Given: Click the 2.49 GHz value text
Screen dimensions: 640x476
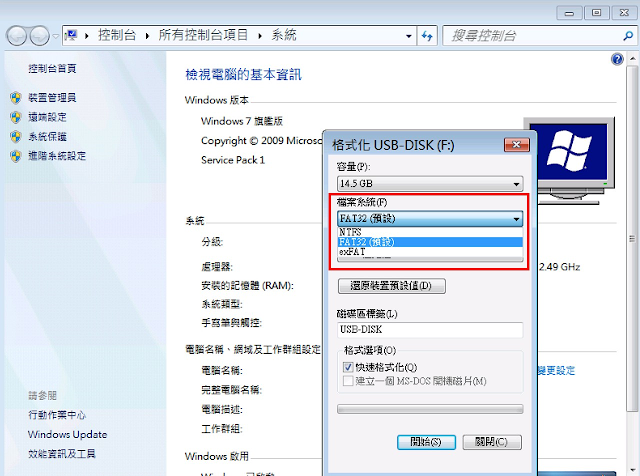Looking at the screenshot, I should pos(559,267).
